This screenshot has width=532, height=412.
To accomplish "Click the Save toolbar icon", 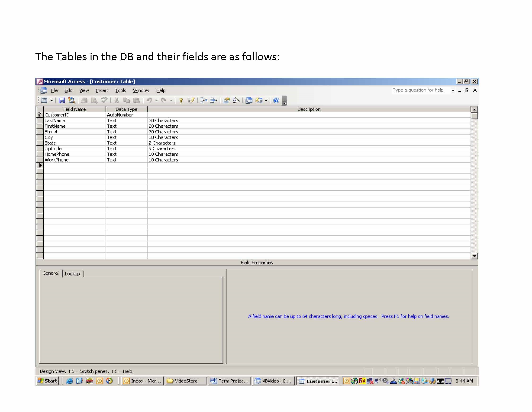I will [x=62, y=100].
